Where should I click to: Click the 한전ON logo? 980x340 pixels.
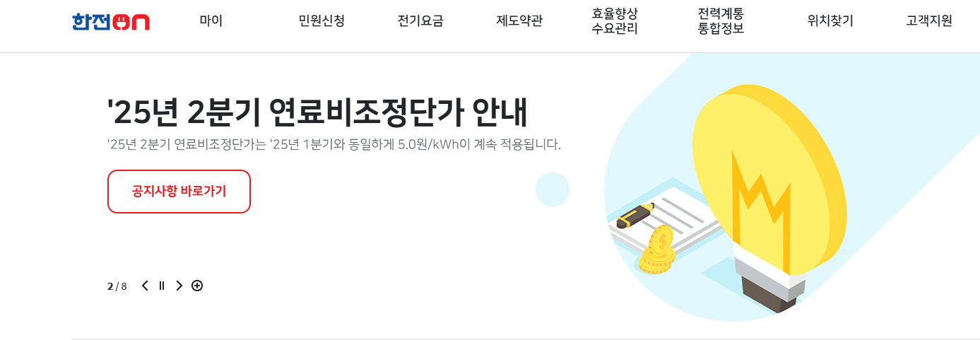pyautogui.click(x=110, y=22)
